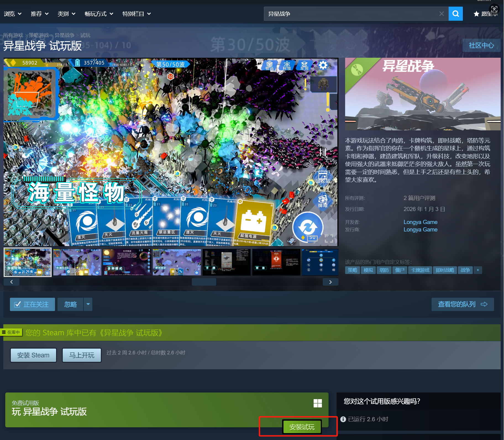Screen dimensions: 504x440
Task: Clear the search box text
Action: pyautogui.click(x=442, y=14)
